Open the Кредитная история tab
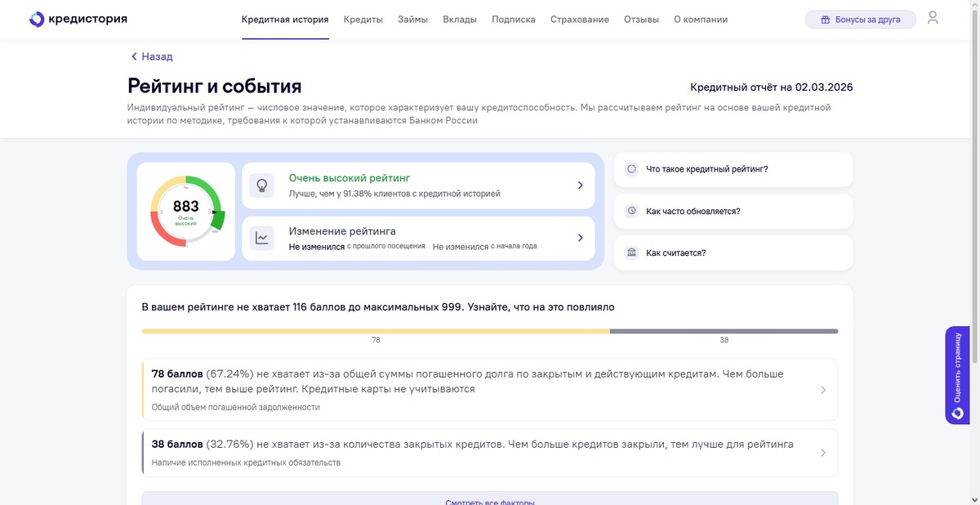The image size is (980, 505). [285, 20]
